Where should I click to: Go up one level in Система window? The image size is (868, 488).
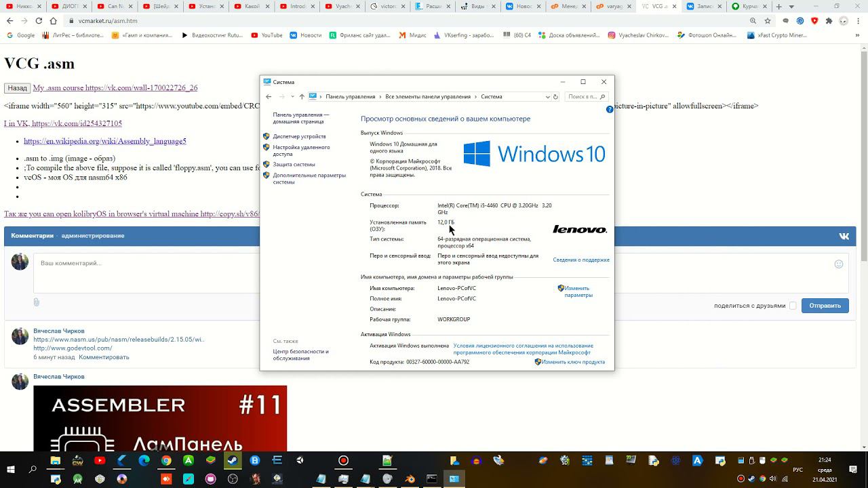pos(302,97)
